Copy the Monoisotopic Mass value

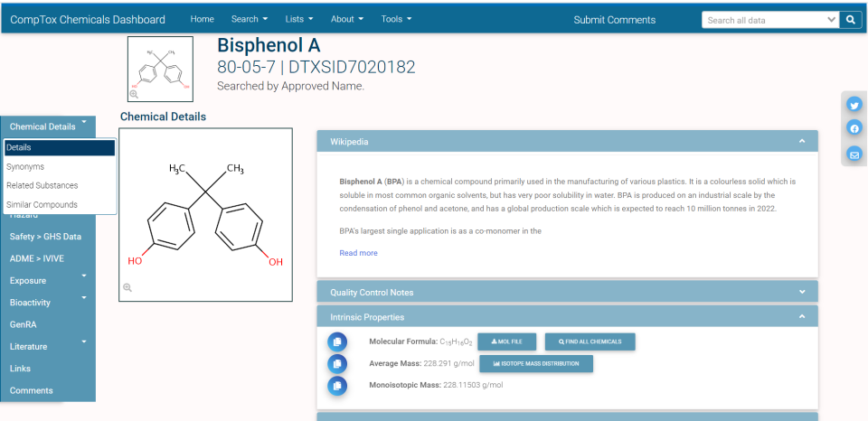(336, 386)
